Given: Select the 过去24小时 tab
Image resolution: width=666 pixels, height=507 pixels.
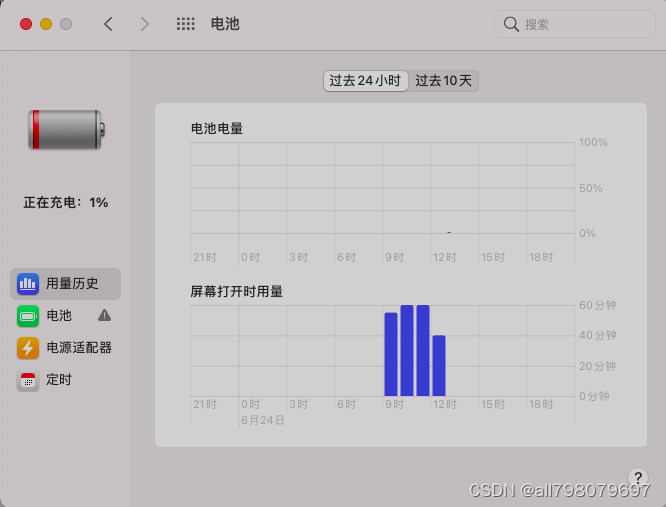Looking at the screenshot, I should (x=365, y=81).
